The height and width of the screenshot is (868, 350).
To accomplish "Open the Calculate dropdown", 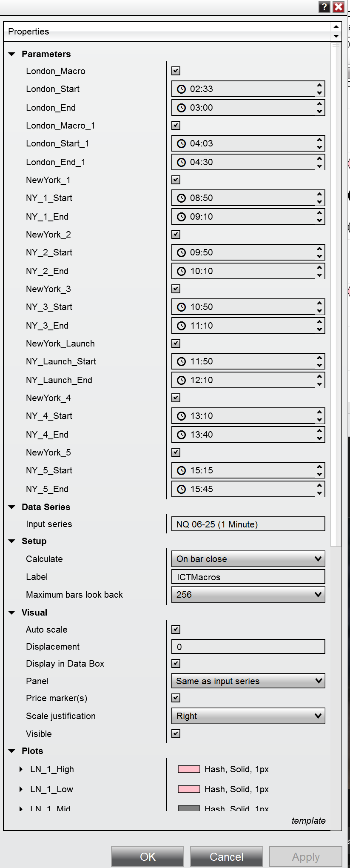I will pos(248,559).
